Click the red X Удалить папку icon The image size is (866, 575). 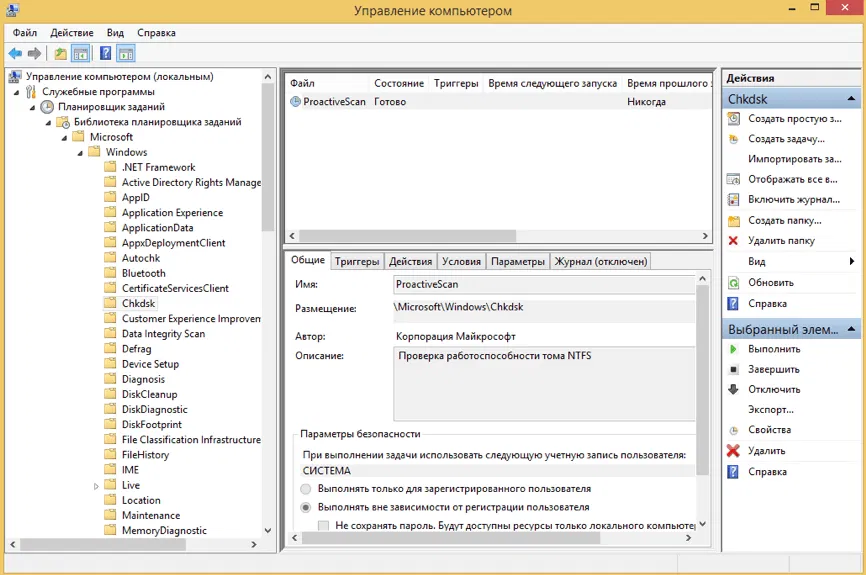733,240
